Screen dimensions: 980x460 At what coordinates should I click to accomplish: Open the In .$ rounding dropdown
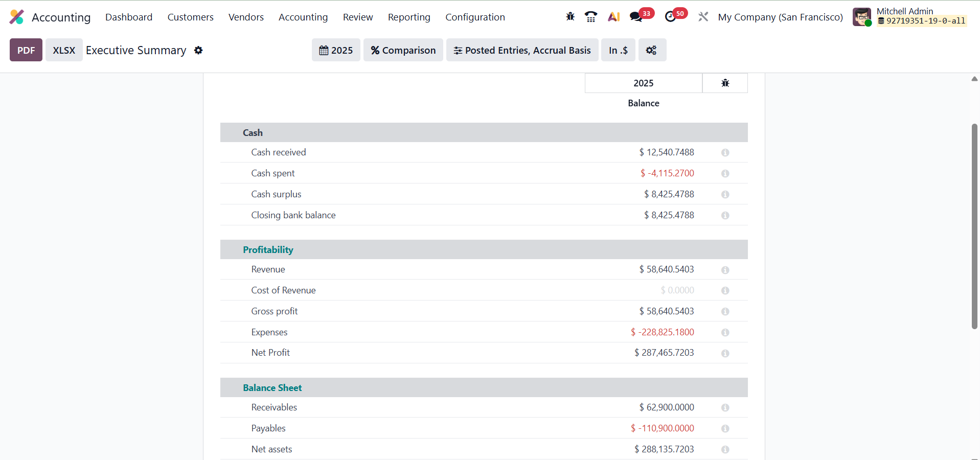pyautogui.click(x=618, y=50)
